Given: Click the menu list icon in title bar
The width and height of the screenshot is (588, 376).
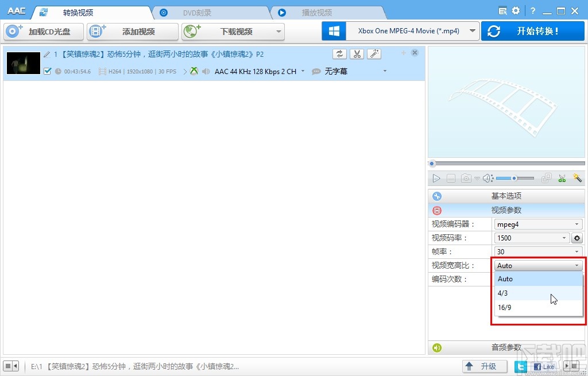Looking at the screenshot, I should [x=502, y=11].
